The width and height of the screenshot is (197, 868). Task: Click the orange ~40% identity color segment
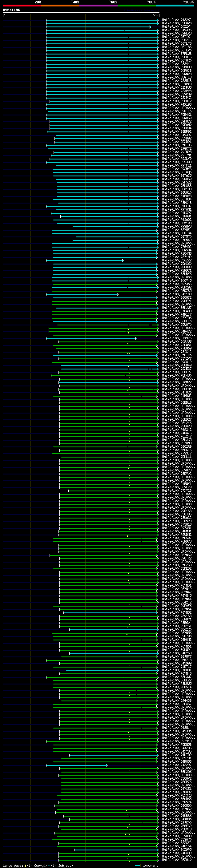click(x=60, y=6)
